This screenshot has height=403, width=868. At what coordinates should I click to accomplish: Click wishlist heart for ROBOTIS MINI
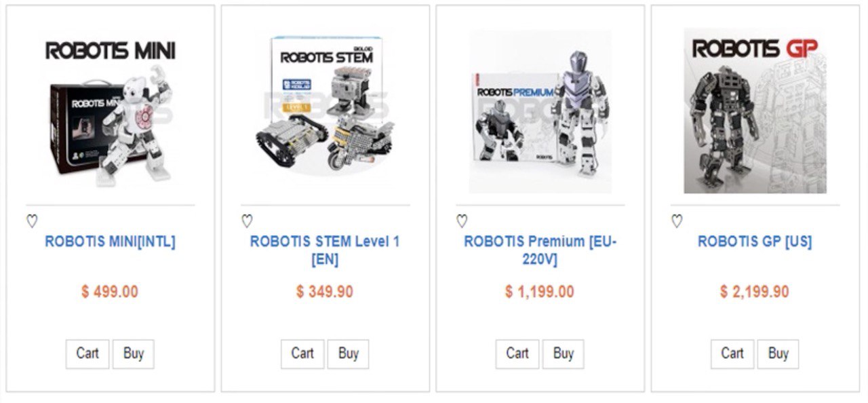pyautogui.click(x=32, y=221)
